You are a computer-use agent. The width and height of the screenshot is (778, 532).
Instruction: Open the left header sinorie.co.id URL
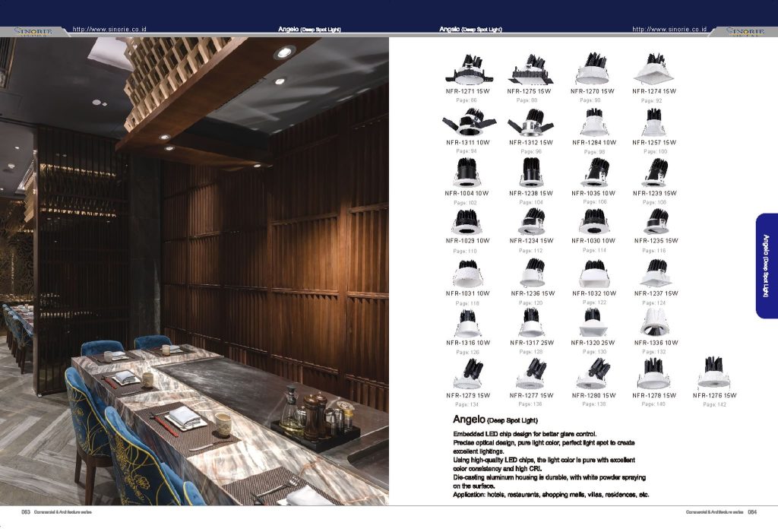coord(109,29)
